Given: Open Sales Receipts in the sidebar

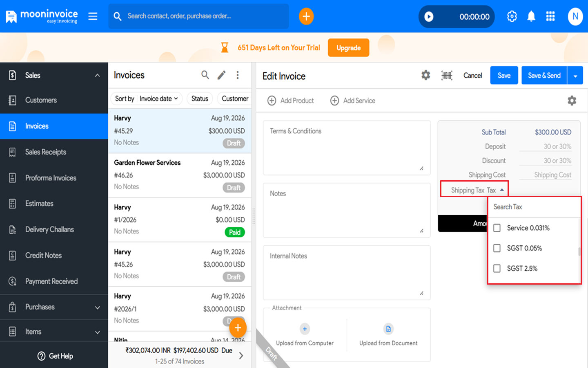Looking at the screenshot, I should click(x=54, y=152).
